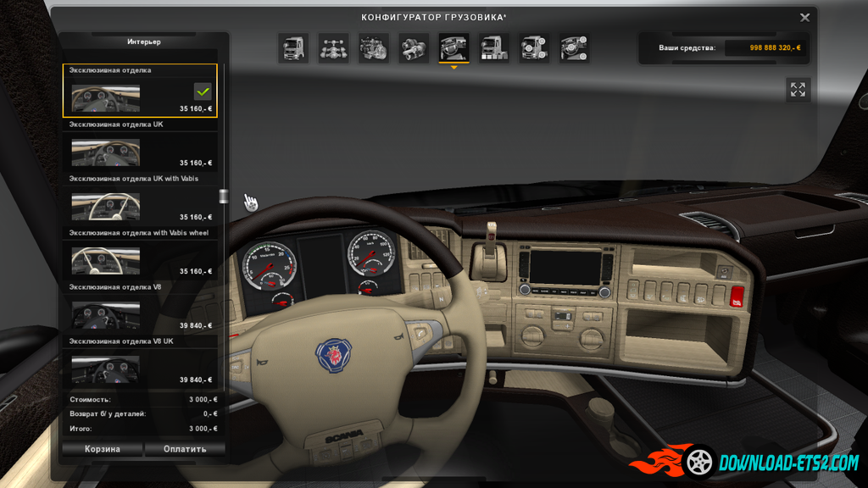The image size is (868, 488).
Task: Close the truck configurator with X
Action: pos(805,18)
